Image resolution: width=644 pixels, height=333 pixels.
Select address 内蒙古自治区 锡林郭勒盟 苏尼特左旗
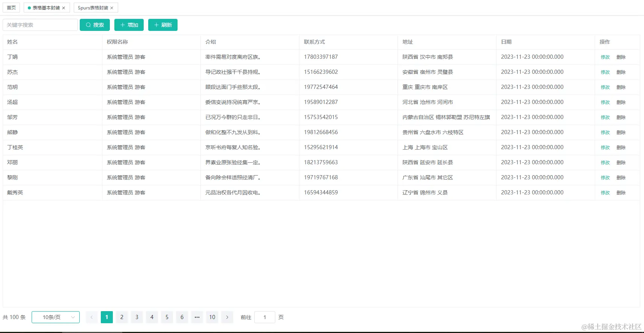(x=446, y=117)
